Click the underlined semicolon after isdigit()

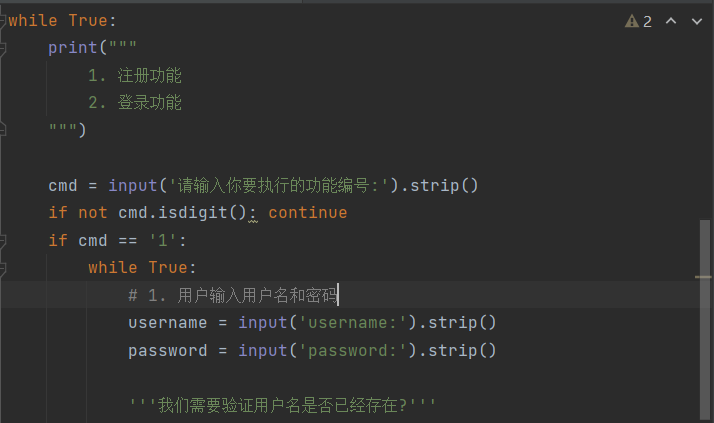tap(253, 214)
